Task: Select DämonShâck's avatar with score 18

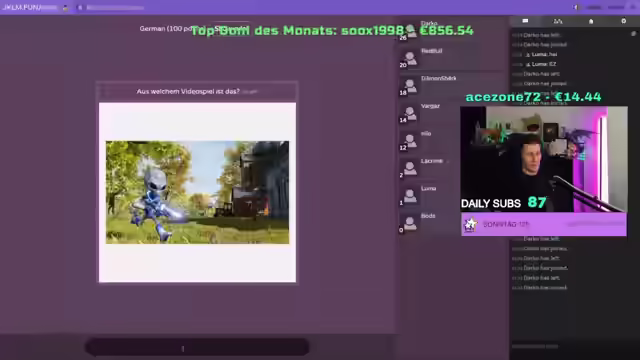Action: (x=410, y=86)
